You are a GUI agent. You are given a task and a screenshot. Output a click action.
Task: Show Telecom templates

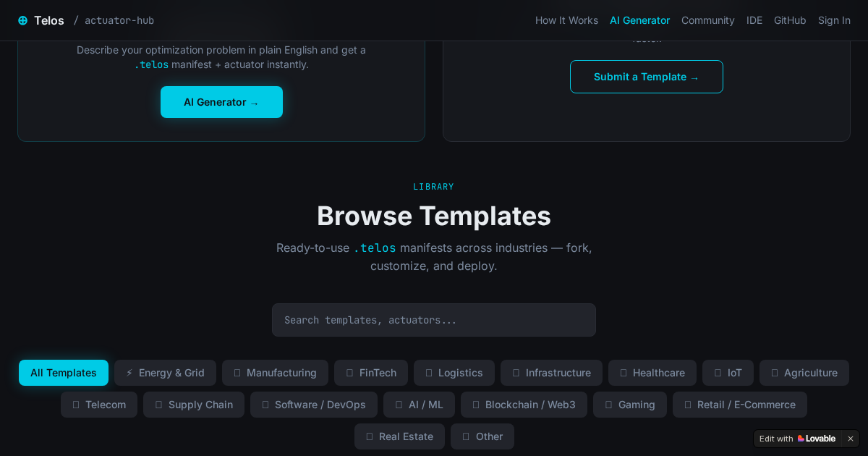click(99, 405)
